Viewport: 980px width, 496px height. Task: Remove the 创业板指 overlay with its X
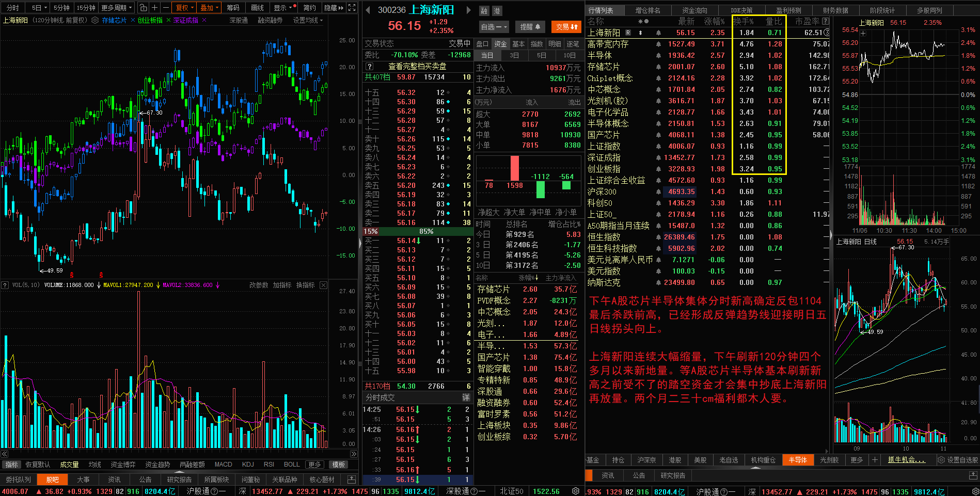[168, 20]
